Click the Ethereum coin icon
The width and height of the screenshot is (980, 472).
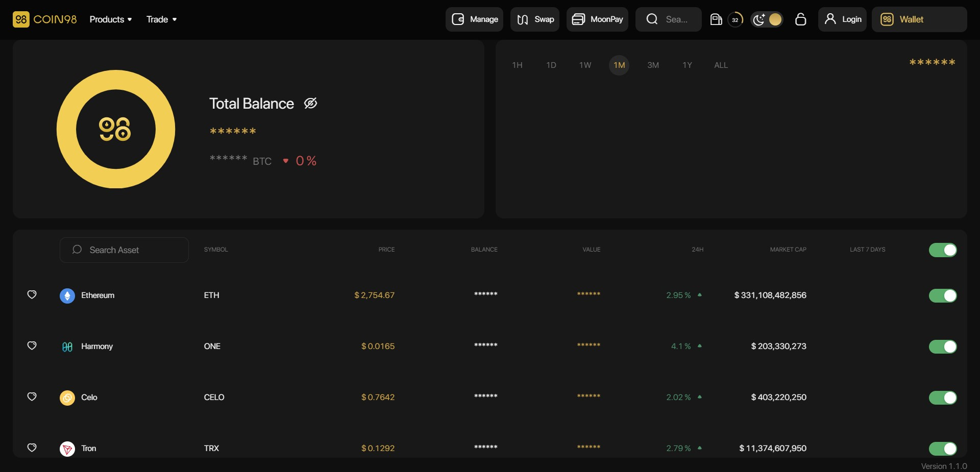[67, 295]
